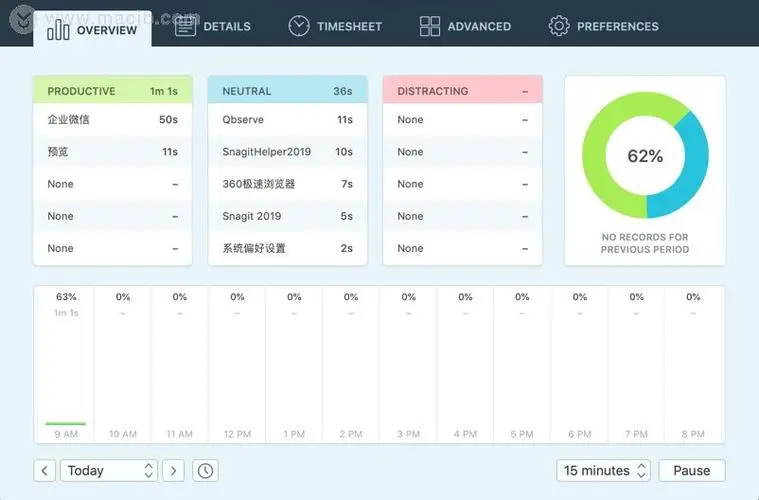The image size is (759, 500).
Task: Click the 预览 row
Action: pyautogui.click(x=113, y=152)
